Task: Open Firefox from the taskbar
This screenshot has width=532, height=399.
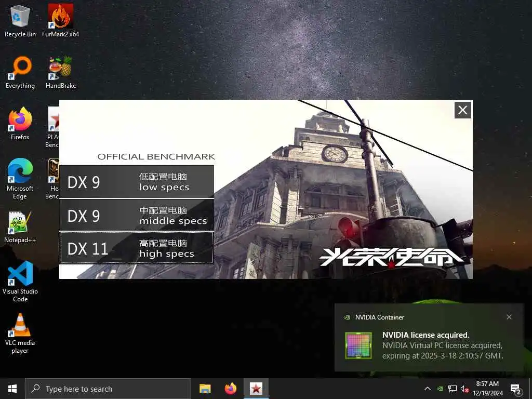Action: point(230,389)
